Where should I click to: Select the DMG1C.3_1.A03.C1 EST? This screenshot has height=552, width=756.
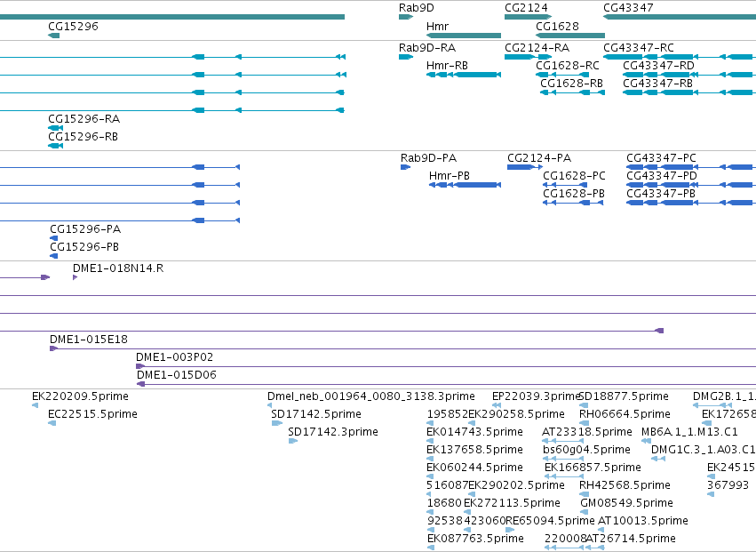(658, 459)
